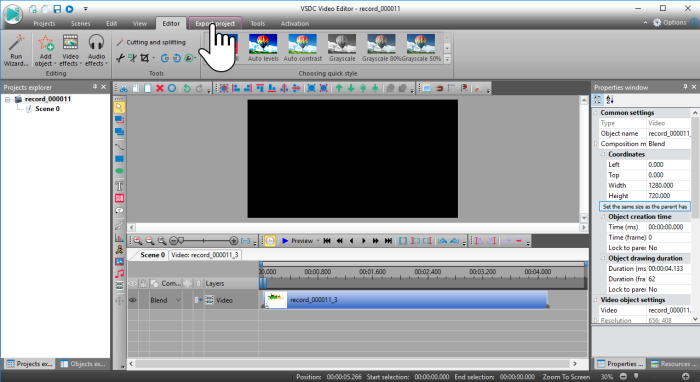Select the Tooltip speech bubble tool

(119, 210)
